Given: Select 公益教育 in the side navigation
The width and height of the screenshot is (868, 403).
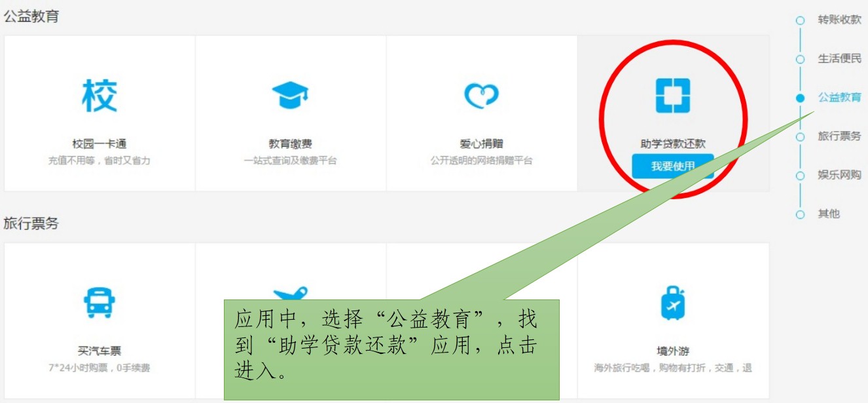Looking at the screenshot, I should tap(839, 98).
